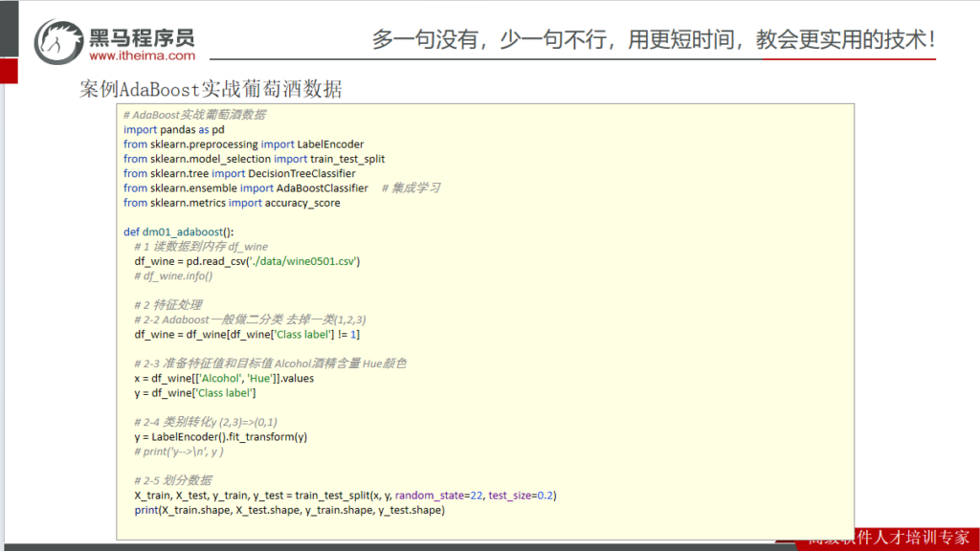This screenshot has width=980, height=551.
Task: Click the AdaBoostClassifier import line
Action: click(x=246, y=188)
